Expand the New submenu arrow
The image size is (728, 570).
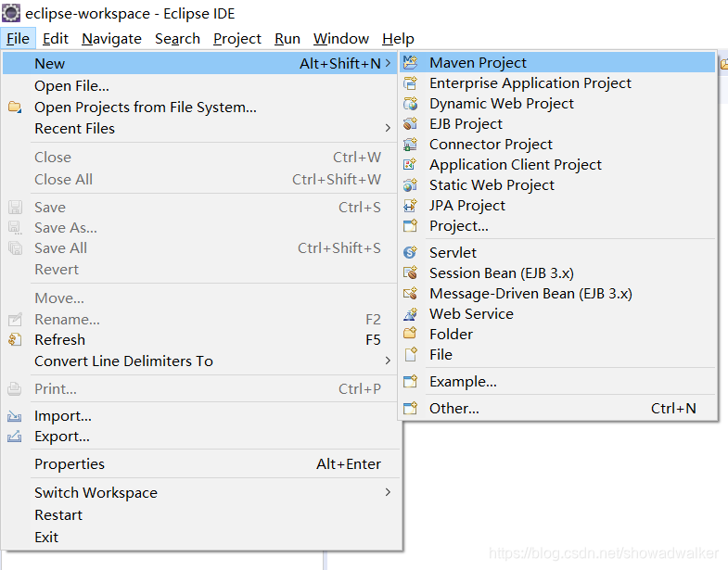(389, 63)
